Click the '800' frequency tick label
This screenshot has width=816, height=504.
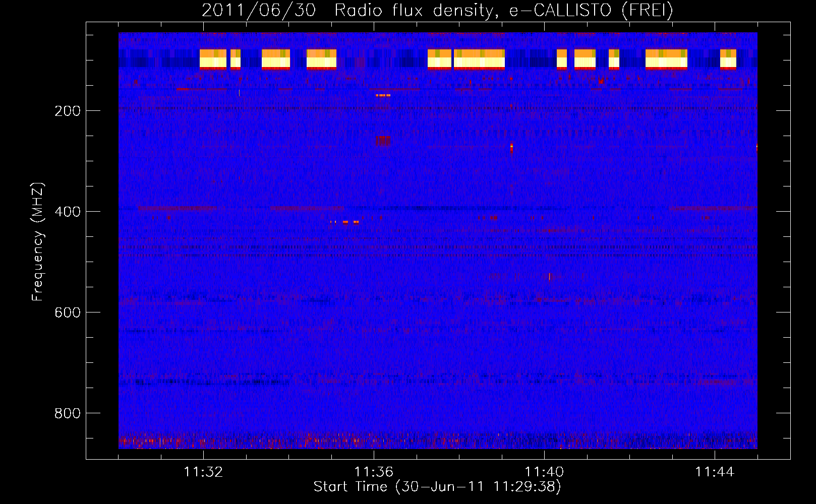pos(68,413)
